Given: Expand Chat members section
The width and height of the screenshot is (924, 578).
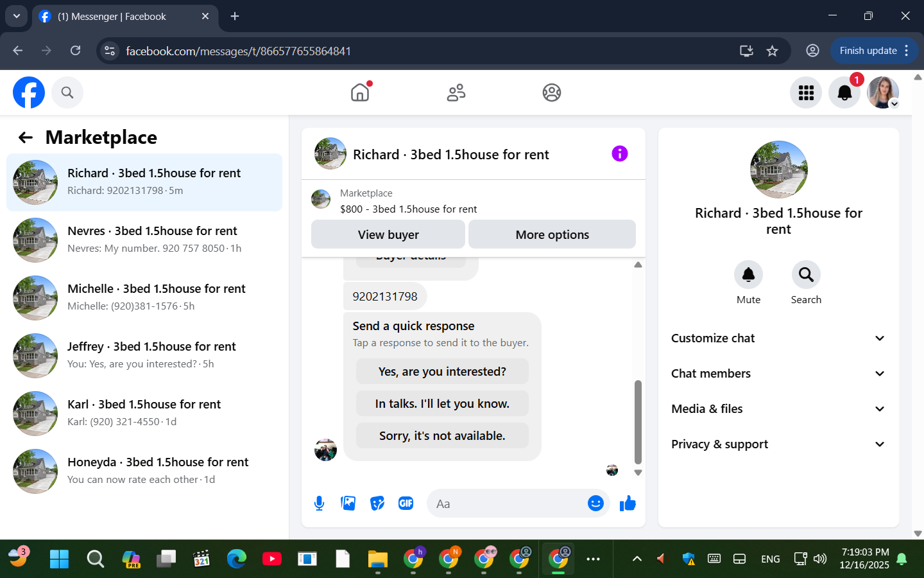Looking at the screenshot, I should click(778, 374).
